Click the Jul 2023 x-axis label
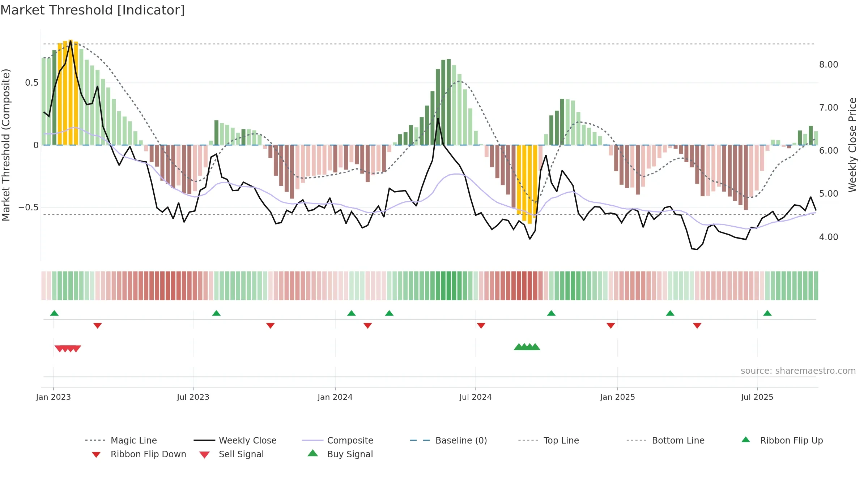 point(193,397)
